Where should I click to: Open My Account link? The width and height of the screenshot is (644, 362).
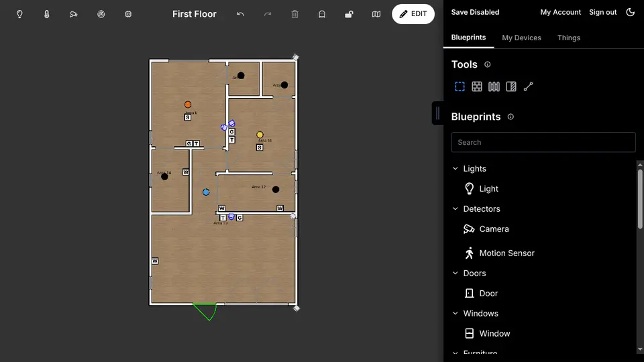pyautogui.click(x=561, y=12)
